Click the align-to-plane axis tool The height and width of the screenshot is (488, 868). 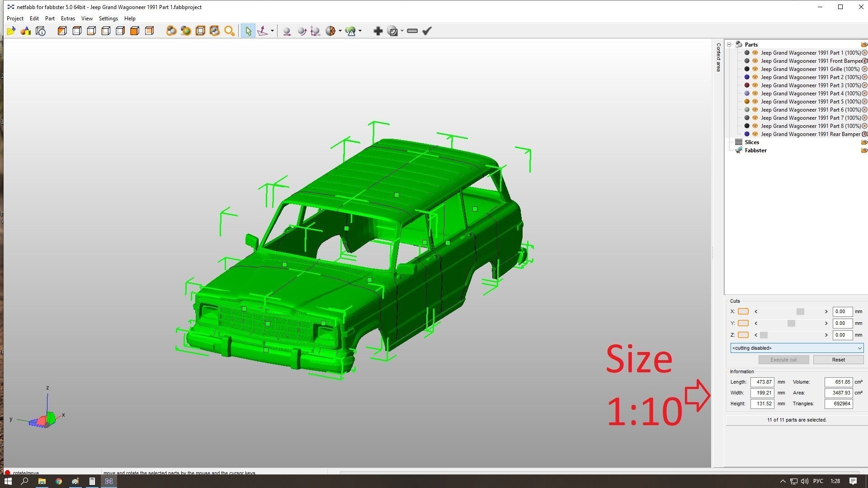[x=263, y=31]
